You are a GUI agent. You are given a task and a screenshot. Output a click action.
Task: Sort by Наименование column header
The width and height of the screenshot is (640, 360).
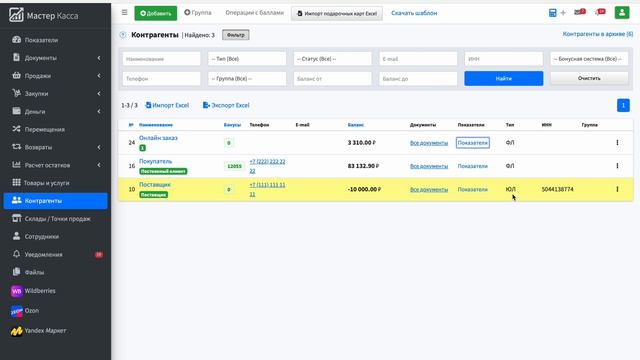coord(156,125)
